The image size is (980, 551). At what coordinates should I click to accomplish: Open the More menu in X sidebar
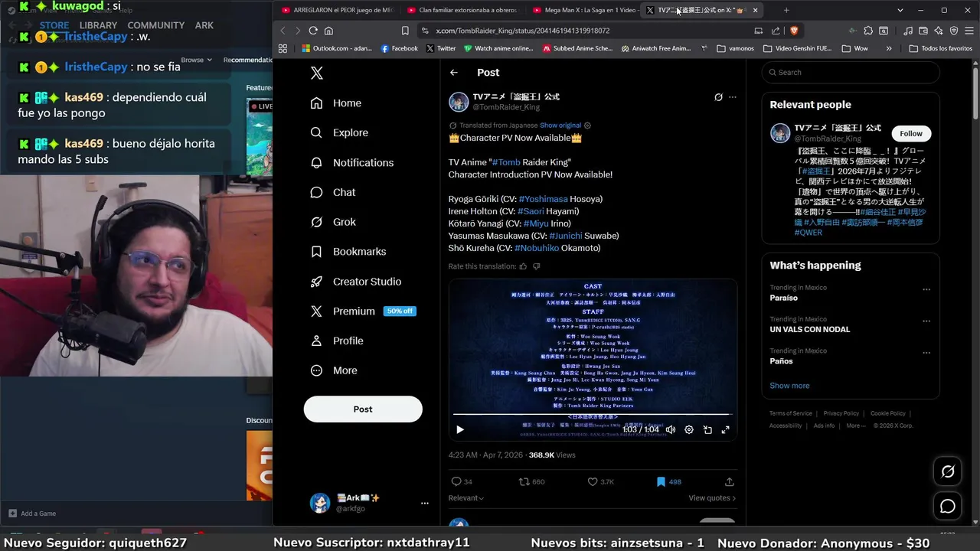click(333, 370)
